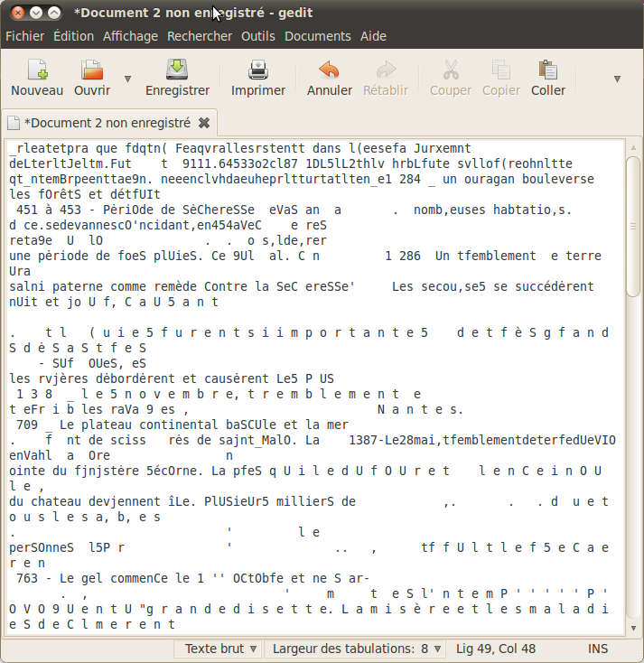Save document with Enregistrer icon

(x=177, y=70)
